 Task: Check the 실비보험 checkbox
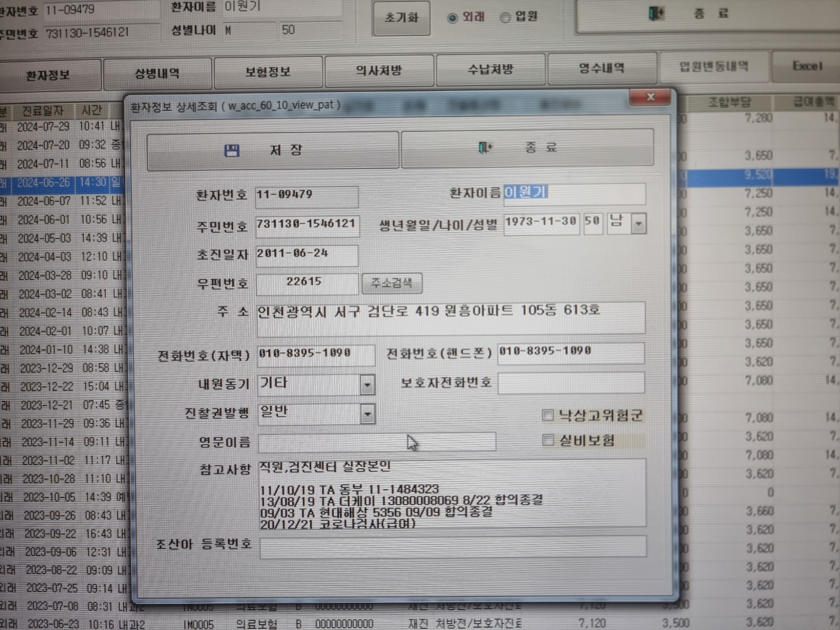547,440
